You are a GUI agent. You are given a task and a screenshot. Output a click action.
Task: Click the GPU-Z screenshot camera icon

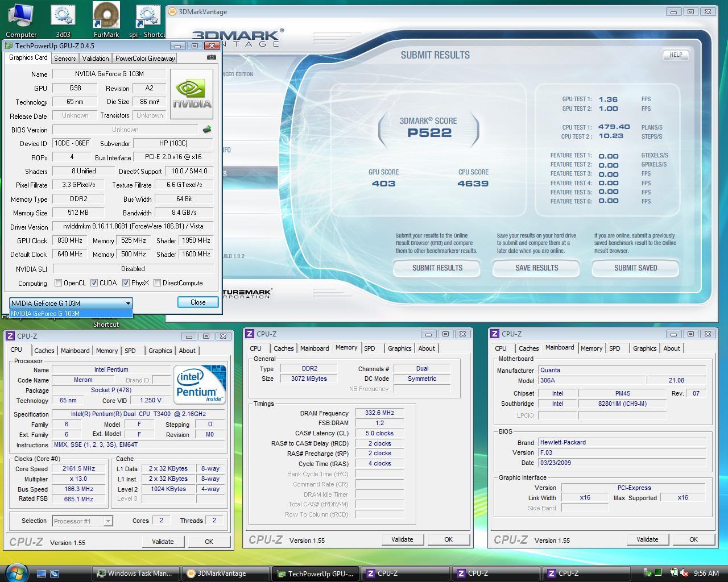coord(211,57)
